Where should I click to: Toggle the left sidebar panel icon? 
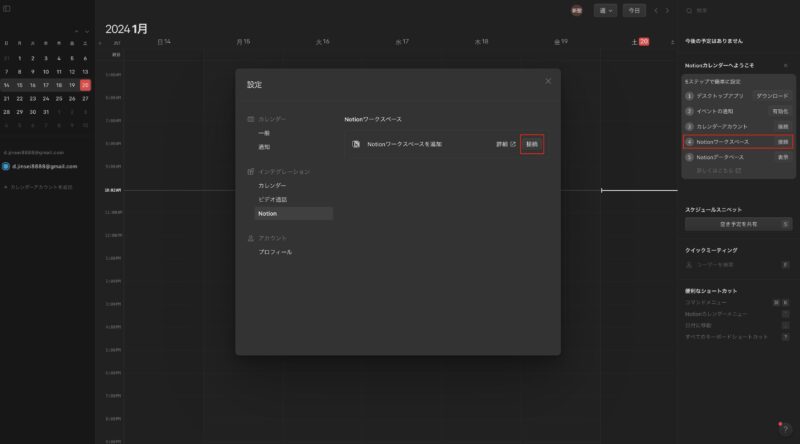click(x=7, y=9)
